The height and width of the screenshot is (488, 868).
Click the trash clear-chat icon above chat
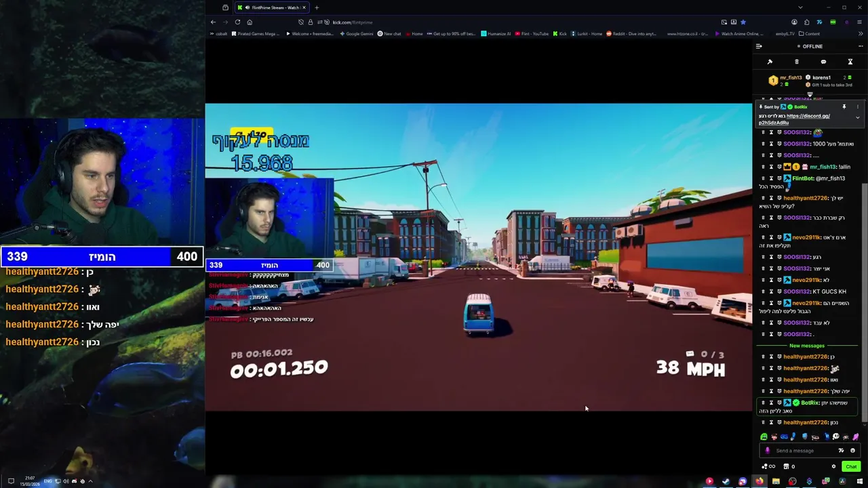(797, 62)
